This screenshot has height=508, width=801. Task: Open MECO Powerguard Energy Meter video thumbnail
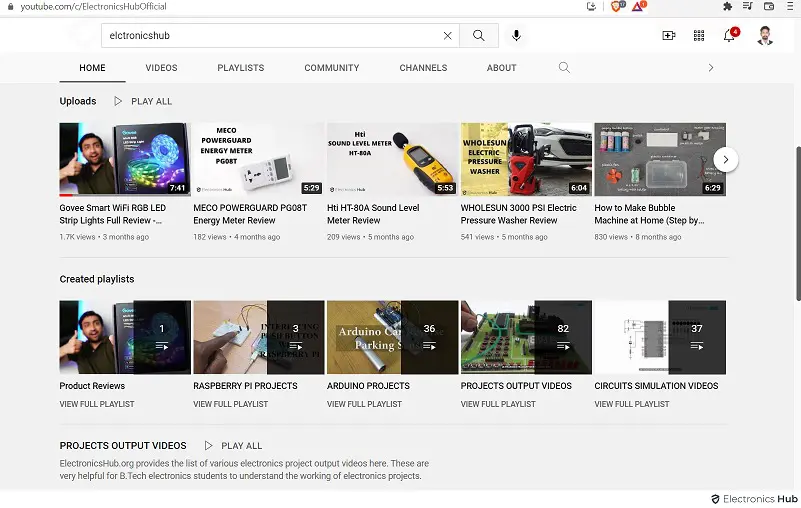pos(258,159)
